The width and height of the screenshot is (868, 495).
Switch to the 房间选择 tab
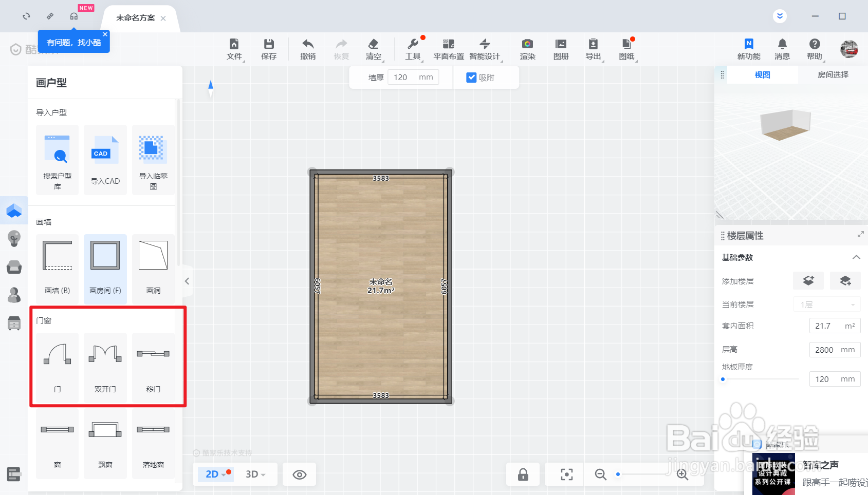coord(833,75)
